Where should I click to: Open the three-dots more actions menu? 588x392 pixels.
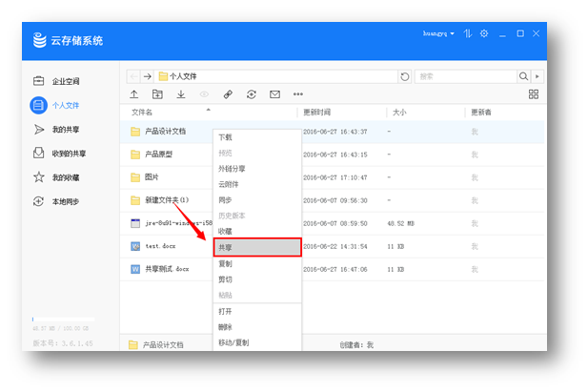pos(298,94)
